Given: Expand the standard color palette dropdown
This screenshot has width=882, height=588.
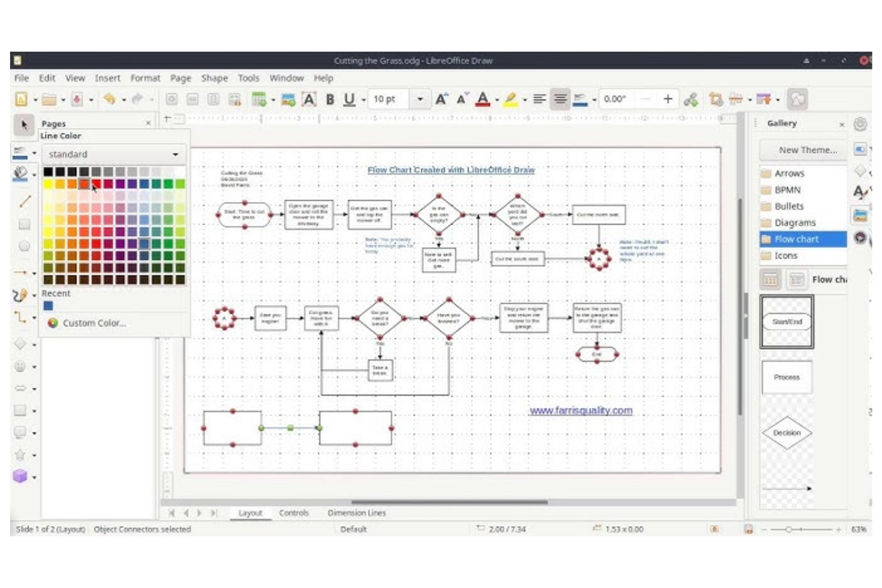Looking at the screenshot, I should [x=175, y=154].
